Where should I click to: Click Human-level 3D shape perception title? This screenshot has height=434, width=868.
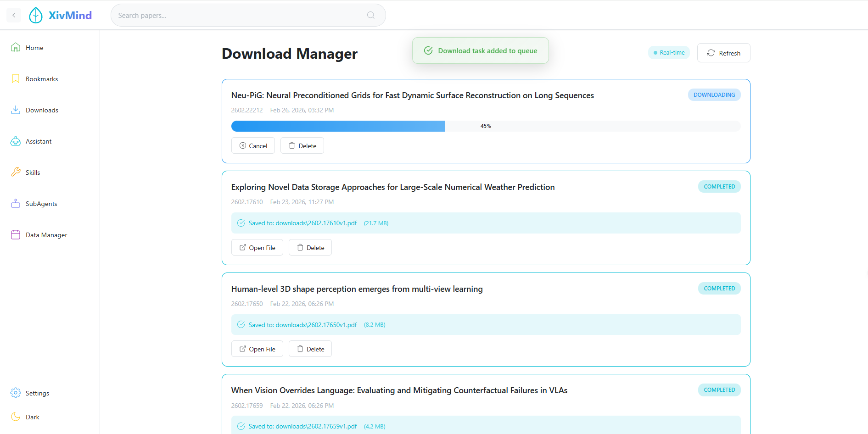pos(357,289)
